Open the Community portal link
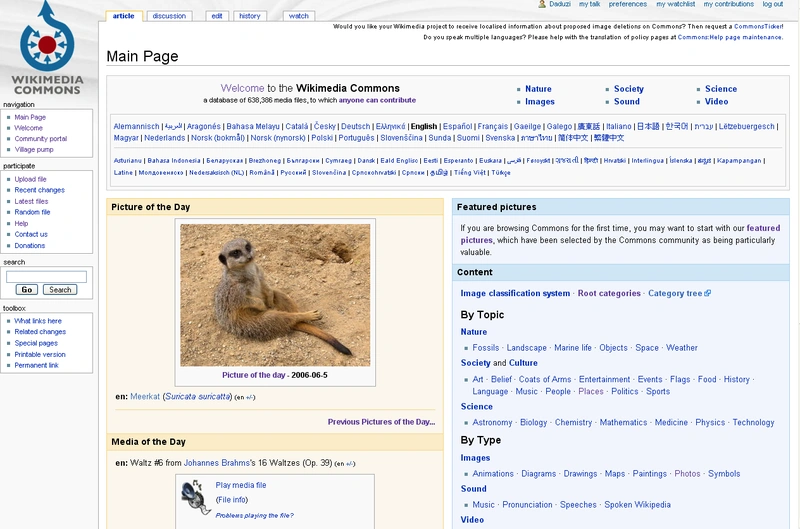The width and height of the screenshot is (800, 529). pyautogui.click(x=41, y=139)
